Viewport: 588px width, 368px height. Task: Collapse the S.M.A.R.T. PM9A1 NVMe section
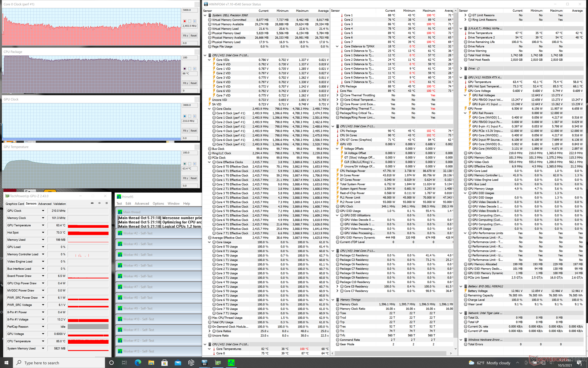[461, 29]
